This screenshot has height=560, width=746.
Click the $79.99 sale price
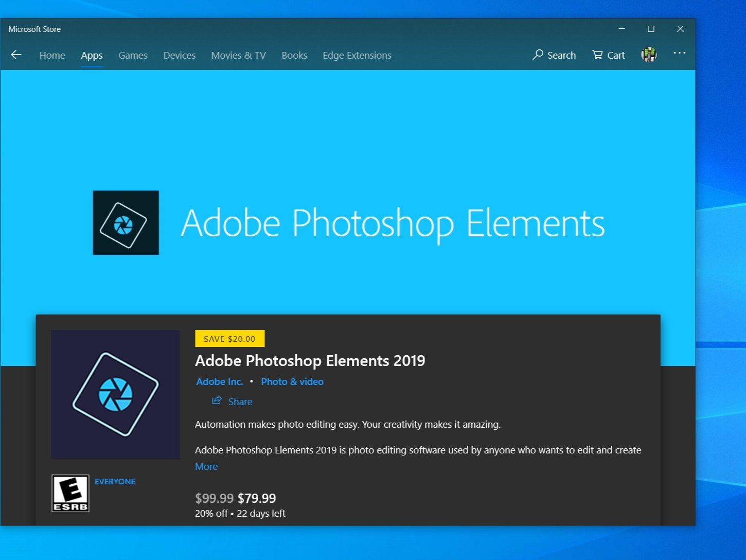[x=257, y=498]
